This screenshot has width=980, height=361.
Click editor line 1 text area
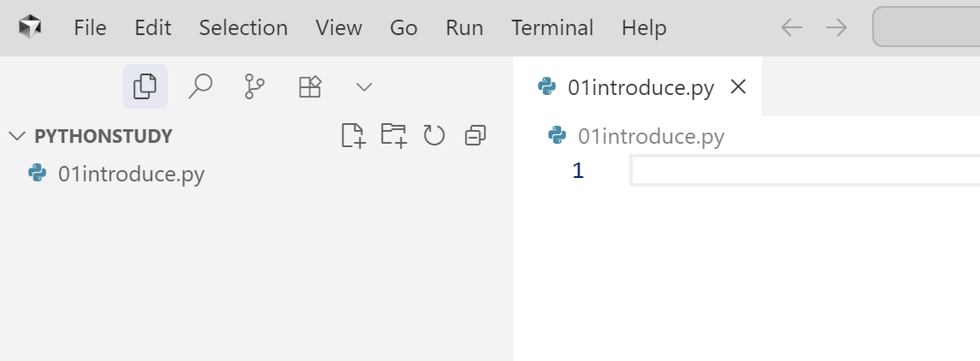[805, 171]
